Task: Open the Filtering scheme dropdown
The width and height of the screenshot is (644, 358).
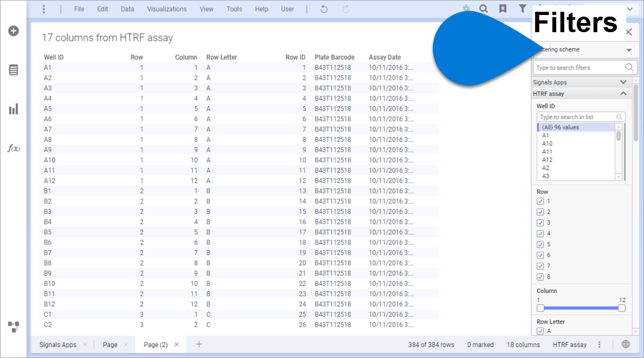Action: [628, 50]
